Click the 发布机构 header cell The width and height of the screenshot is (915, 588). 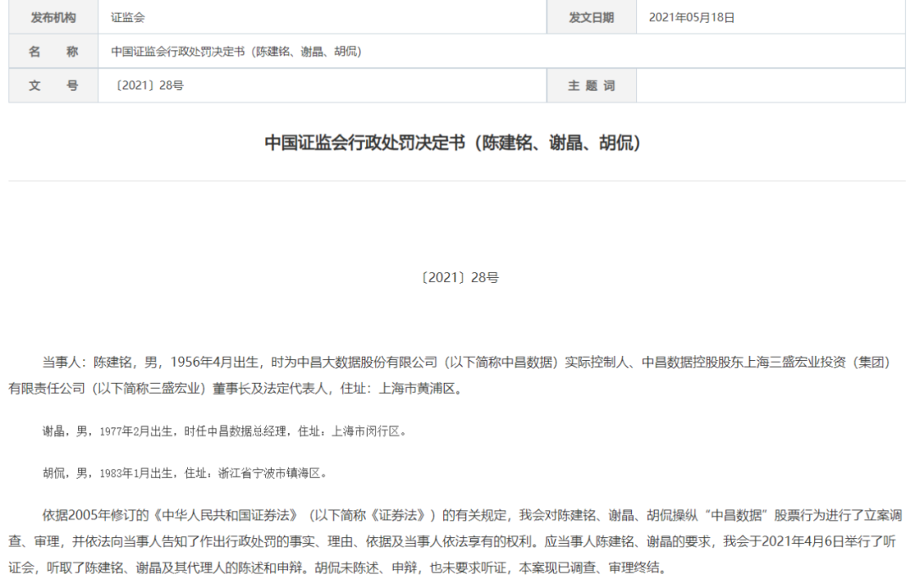(53, 18)
